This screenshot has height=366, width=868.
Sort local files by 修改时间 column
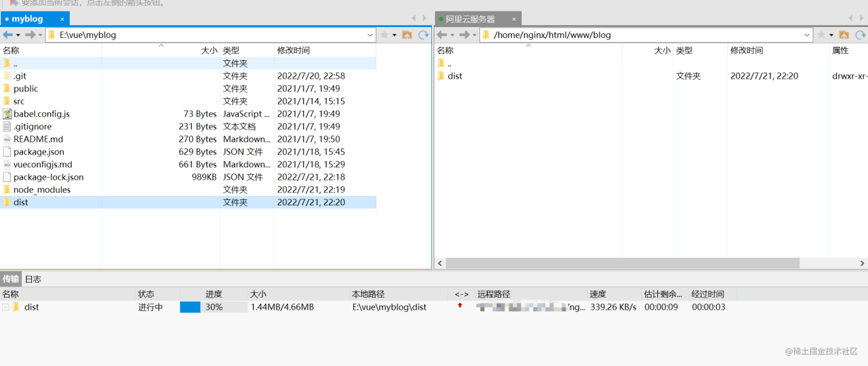(325, 50)
